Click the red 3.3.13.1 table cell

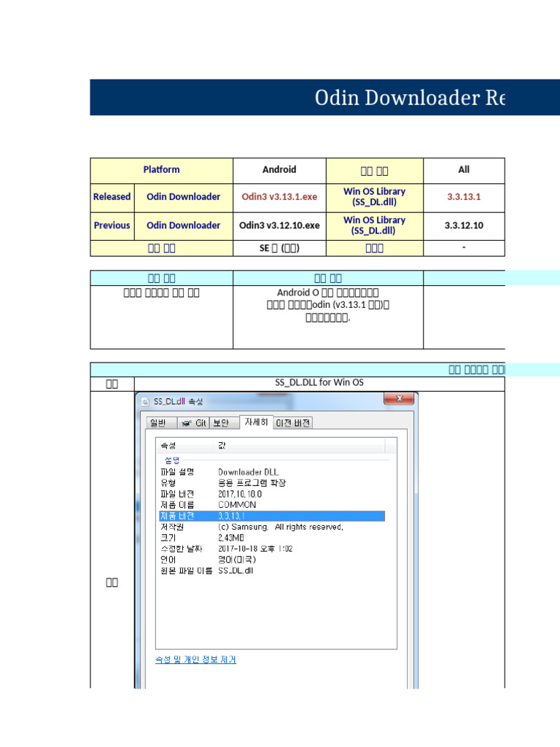click(x=464, y=197)
